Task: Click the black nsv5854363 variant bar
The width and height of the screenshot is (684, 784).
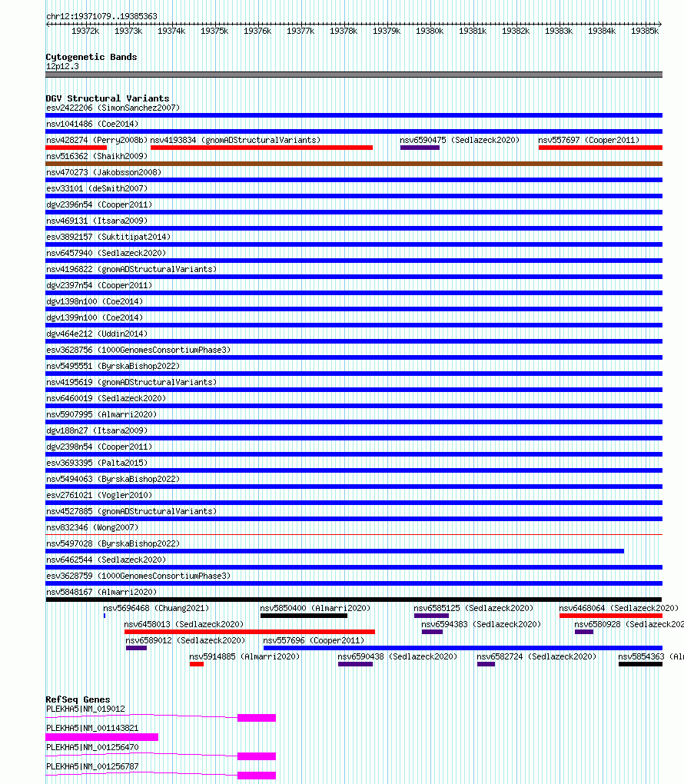Action: (x=640, y=664)
